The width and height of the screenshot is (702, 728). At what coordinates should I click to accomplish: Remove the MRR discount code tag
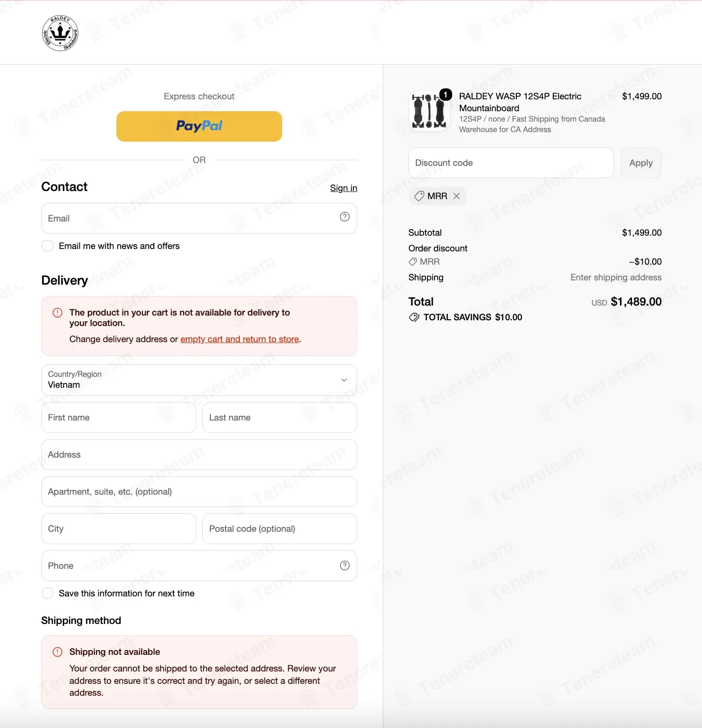coord(456,196)
